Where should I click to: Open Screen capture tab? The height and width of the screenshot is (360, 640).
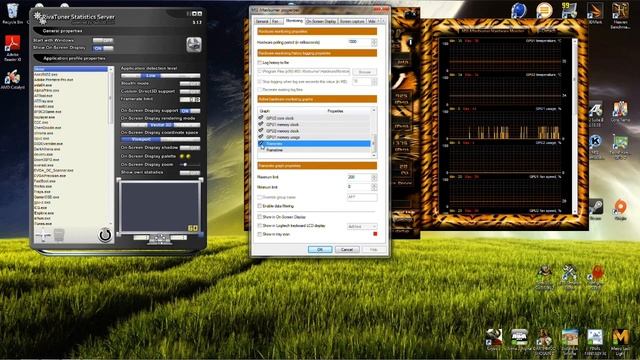352,21
